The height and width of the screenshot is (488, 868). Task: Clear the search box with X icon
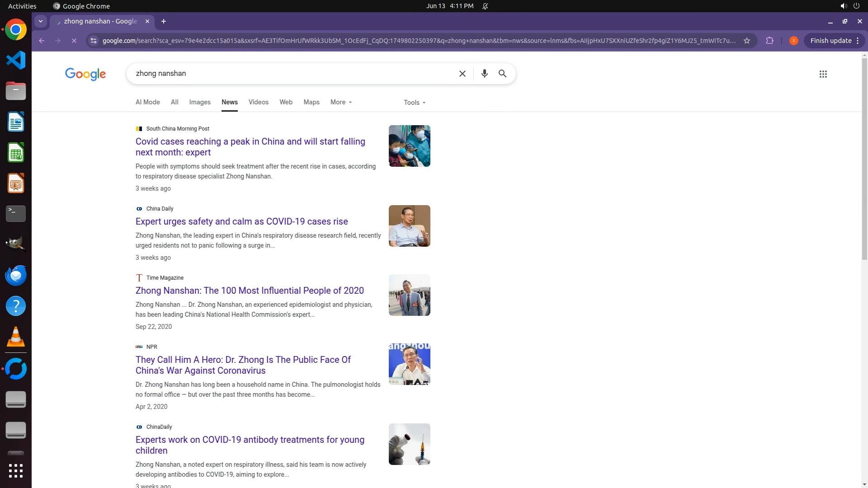[x=462, y=74]
